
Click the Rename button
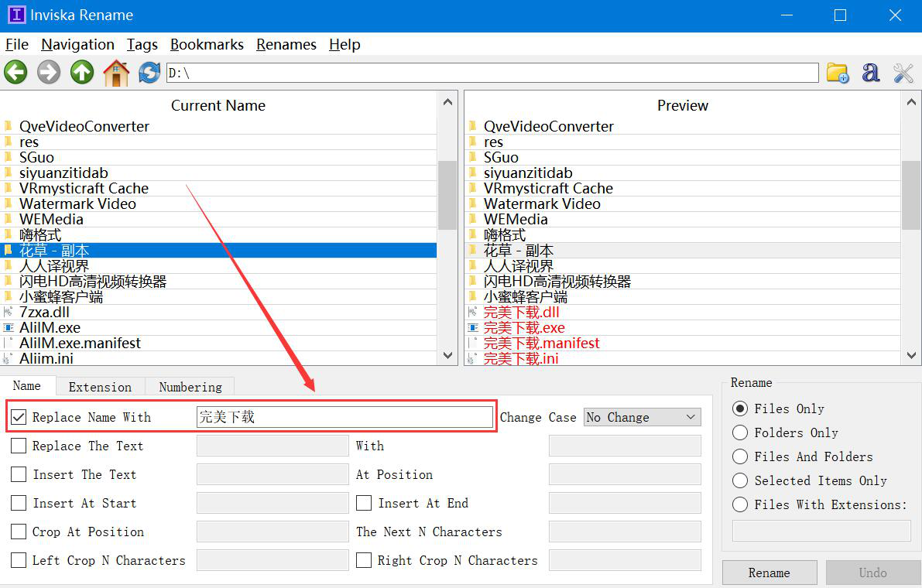[769, 573]
